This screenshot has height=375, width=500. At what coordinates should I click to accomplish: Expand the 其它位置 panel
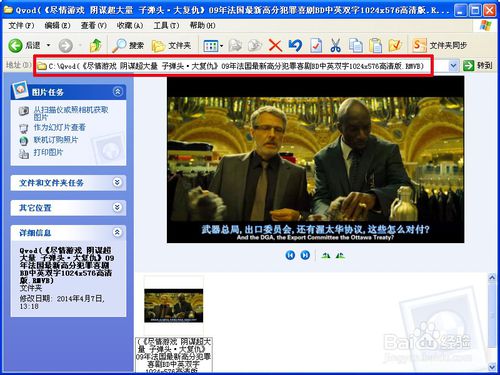point(117,207)
